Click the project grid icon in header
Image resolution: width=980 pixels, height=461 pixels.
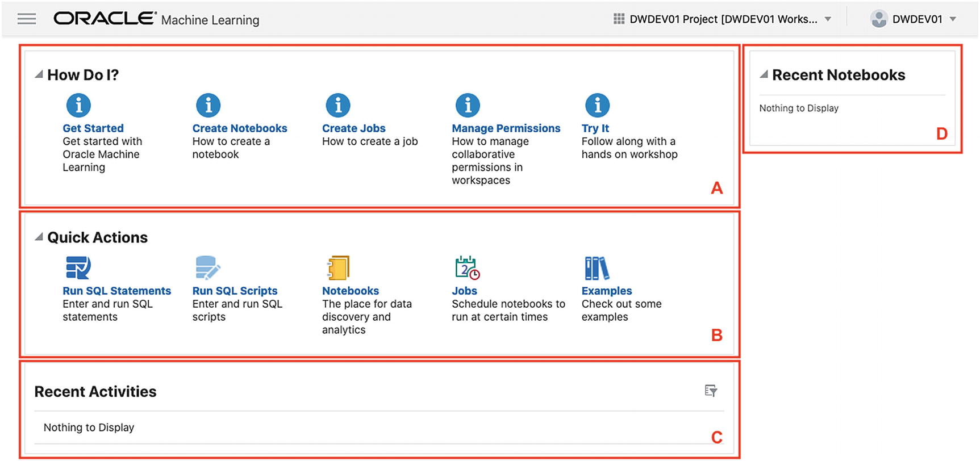tap(619, 19)
